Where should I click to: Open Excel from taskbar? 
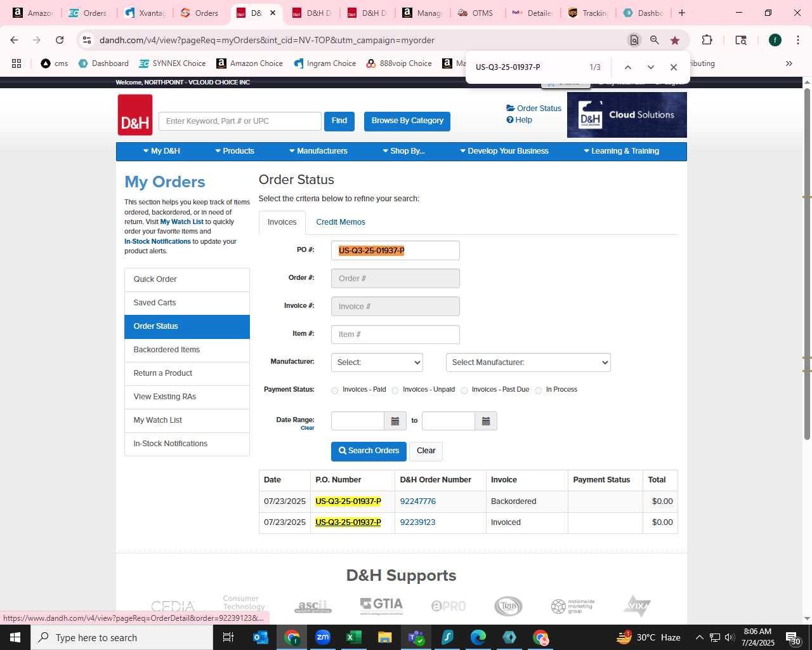click(x=354, y=637)
